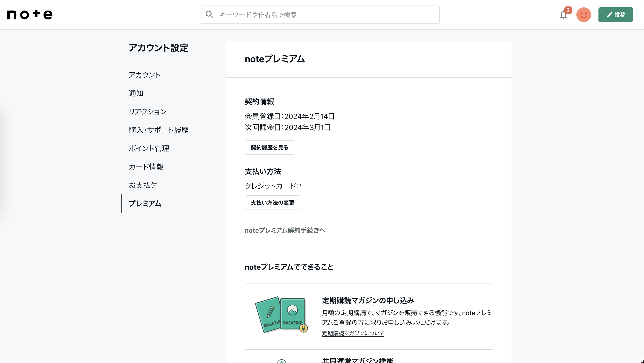The height and width of the screenshot is (363, 644).
Task: Click the green magazine illustration
Action: (281, 315)
